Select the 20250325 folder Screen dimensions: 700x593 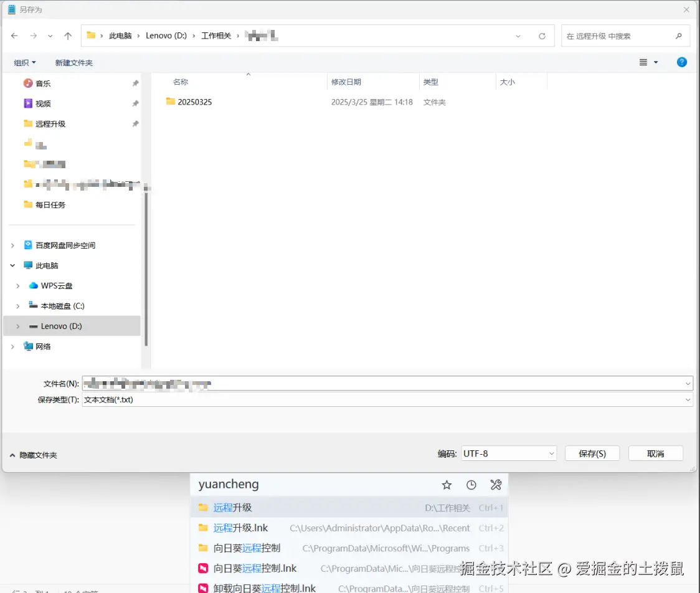[195, 102]
